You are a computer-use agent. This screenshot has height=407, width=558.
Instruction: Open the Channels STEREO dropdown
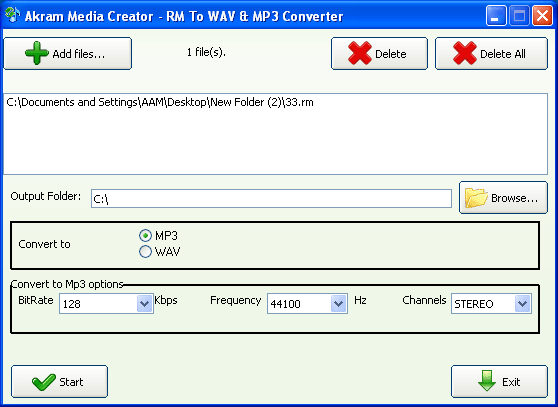click(522, 304)
